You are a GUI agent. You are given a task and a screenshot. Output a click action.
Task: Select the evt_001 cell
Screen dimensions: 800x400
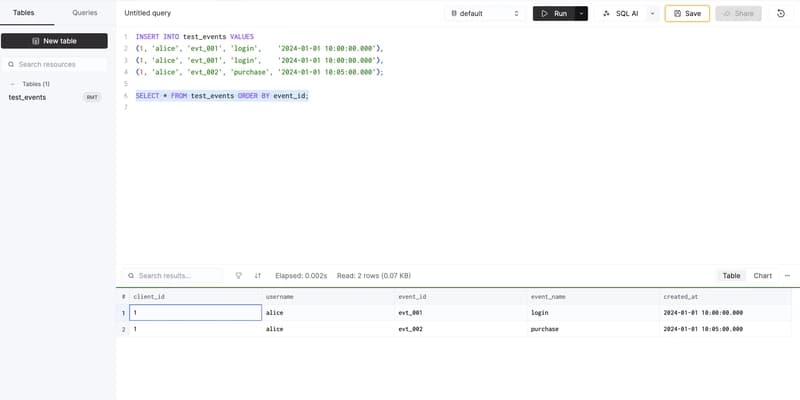click(x=461, y=313)
